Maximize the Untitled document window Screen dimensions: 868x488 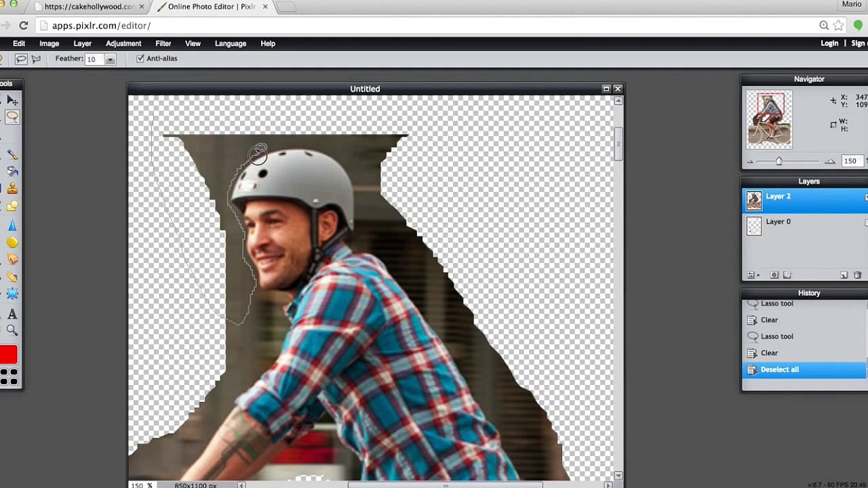click(606, 89)
